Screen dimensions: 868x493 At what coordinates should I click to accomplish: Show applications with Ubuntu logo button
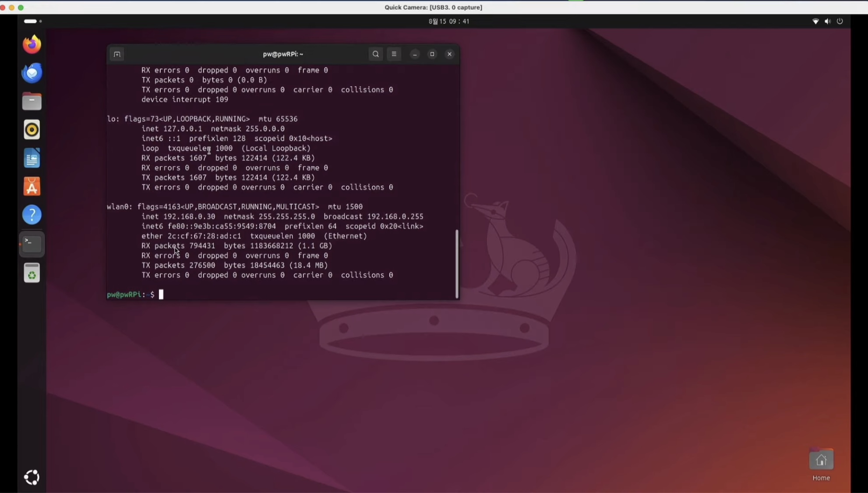click(x=32, y=477)
